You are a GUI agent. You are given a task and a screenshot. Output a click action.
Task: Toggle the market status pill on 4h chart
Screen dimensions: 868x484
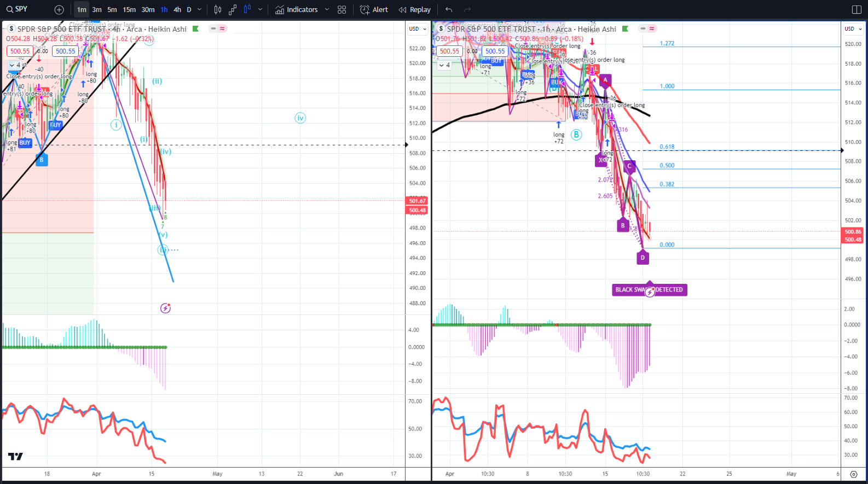pos(218,28)
